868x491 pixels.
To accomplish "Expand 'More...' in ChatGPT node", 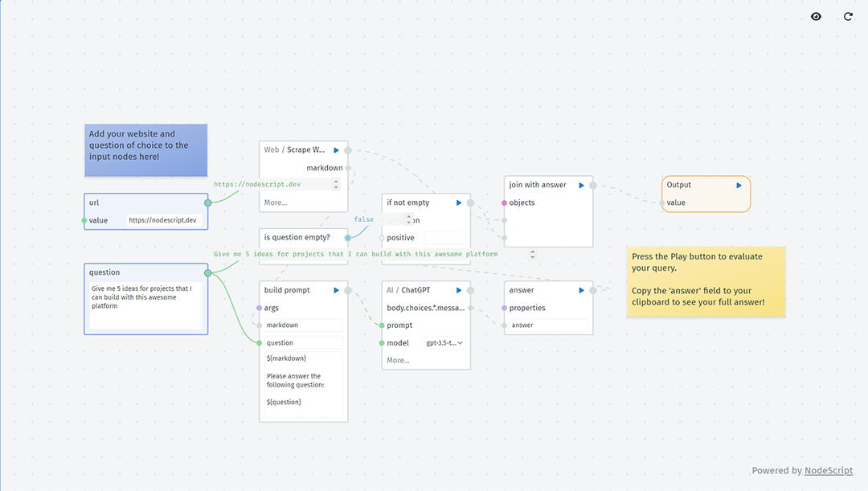I will point(398,360).
